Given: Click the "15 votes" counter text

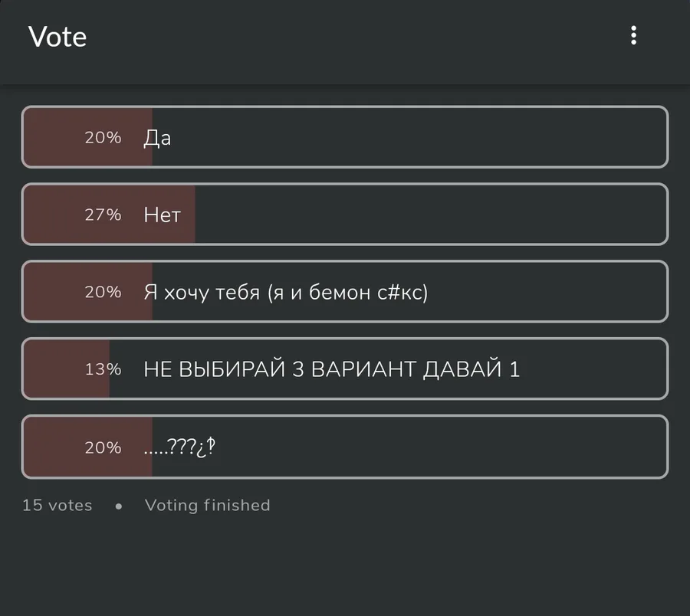Looking at the screenshot, I should tap(57, 506).
